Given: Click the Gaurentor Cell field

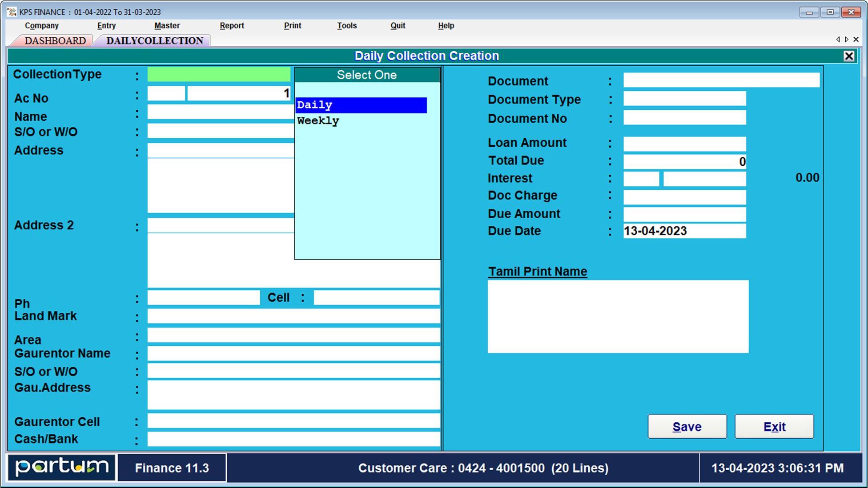Looking at the screenshot, I should [x=293, y=420].
